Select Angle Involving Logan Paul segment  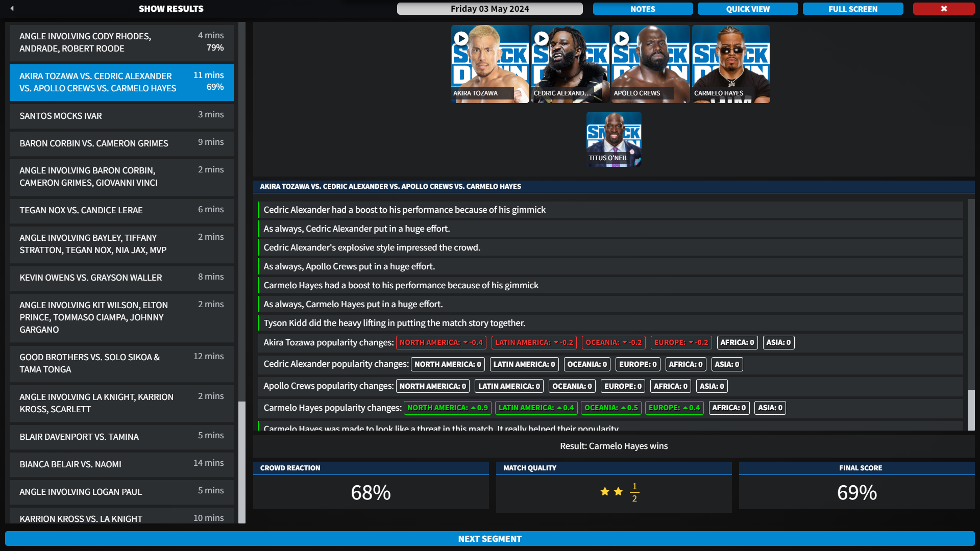(121, 492)
